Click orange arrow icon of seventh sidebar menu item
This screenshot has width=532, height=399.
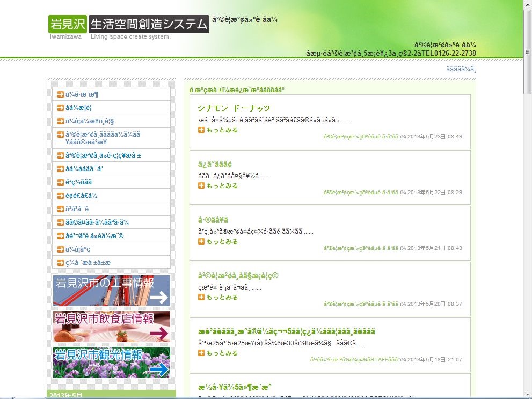tap(60, 182)
